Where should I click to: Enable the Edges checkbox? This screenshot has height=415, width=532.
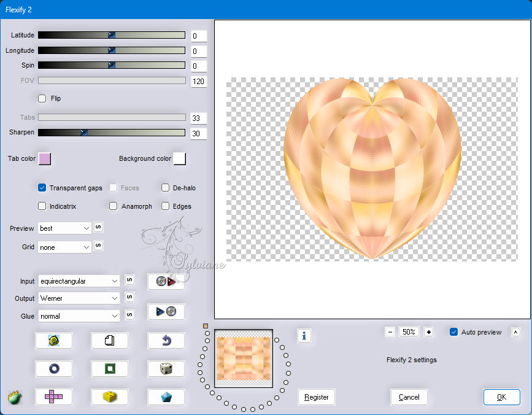165,206
